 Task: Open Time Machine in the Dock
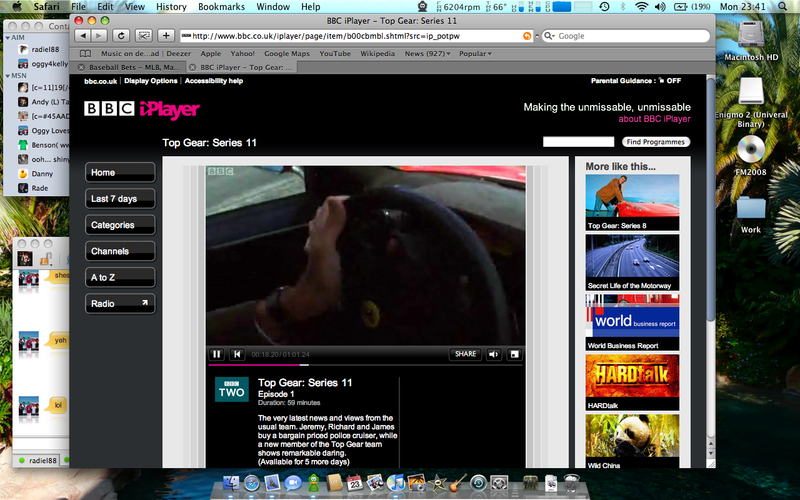point(478,482)
